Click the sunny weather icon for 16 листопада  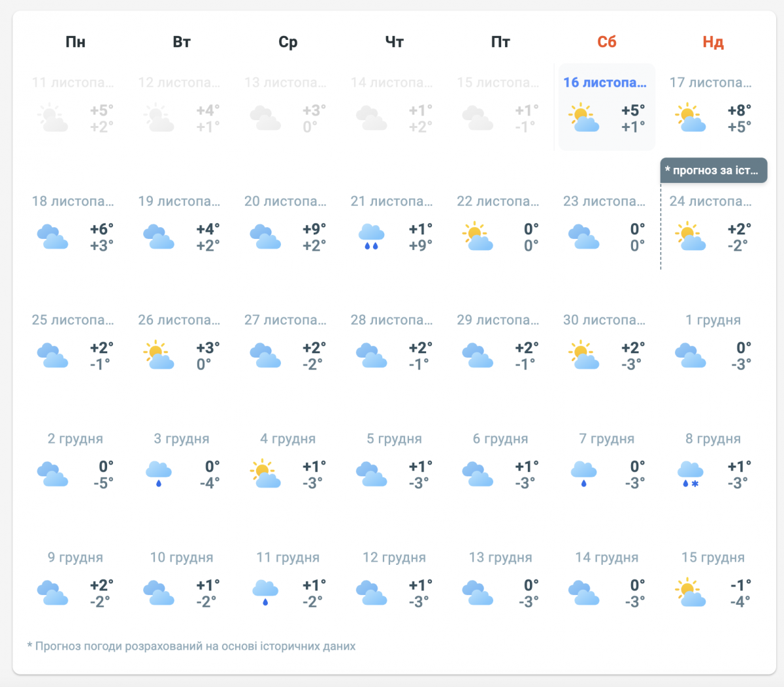click(583, 118)
